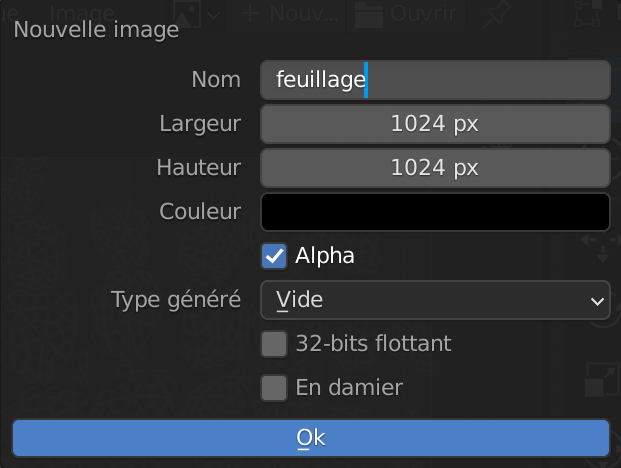Click the Nom text field containing feuillage

pyautogui.click(x=435, y=80)
